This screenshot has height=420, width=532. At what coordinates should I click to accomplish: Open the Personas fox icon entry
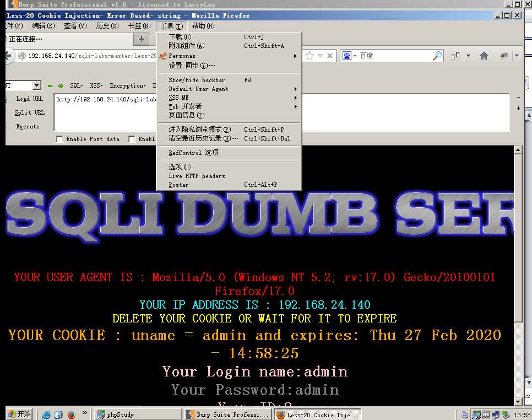click(x=229, y=56)
